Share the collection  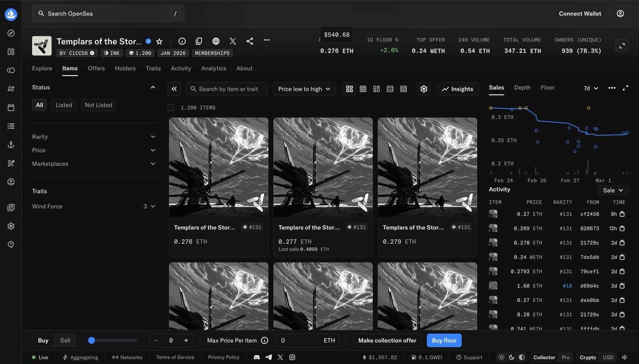coord(250,41)
